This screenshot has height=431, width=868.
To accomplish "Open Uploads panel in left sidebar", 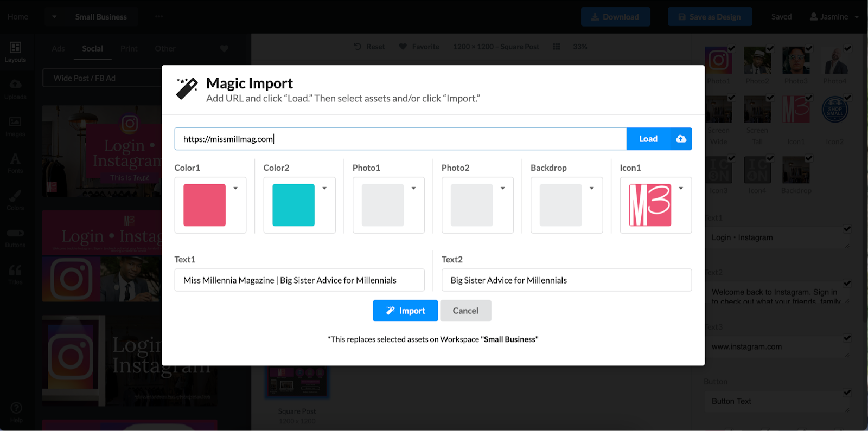I will [15, 89].
